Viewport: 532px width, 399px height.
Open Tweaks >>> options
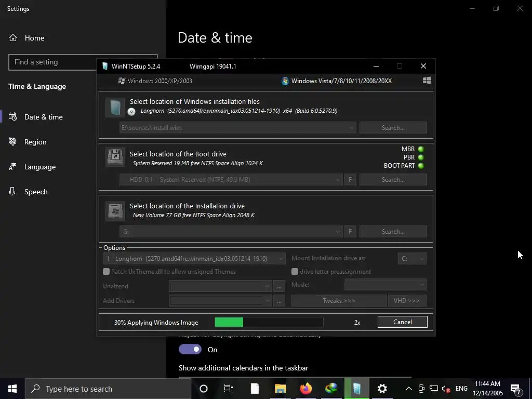point(339,301)
